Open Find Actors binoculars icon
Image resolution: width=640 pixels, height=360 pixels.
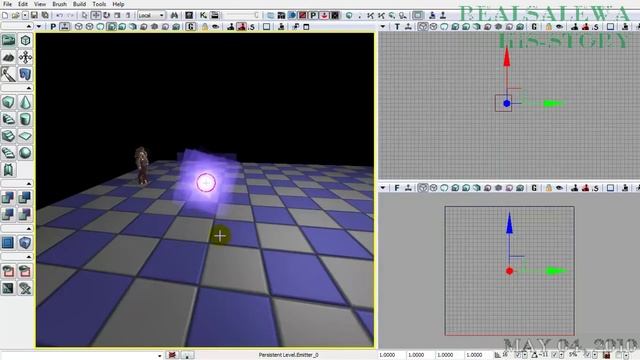pos(174,16)
